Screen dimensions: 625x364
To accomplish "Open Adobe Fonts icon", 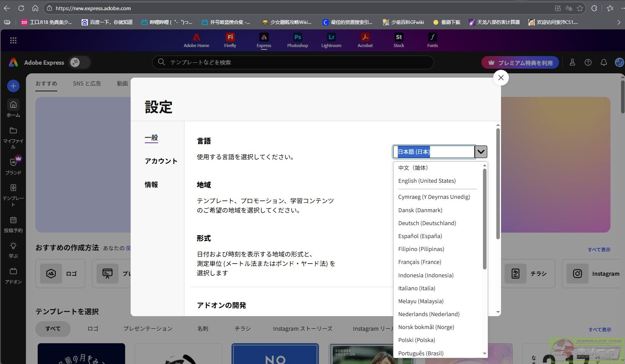I will pos(432,40).
